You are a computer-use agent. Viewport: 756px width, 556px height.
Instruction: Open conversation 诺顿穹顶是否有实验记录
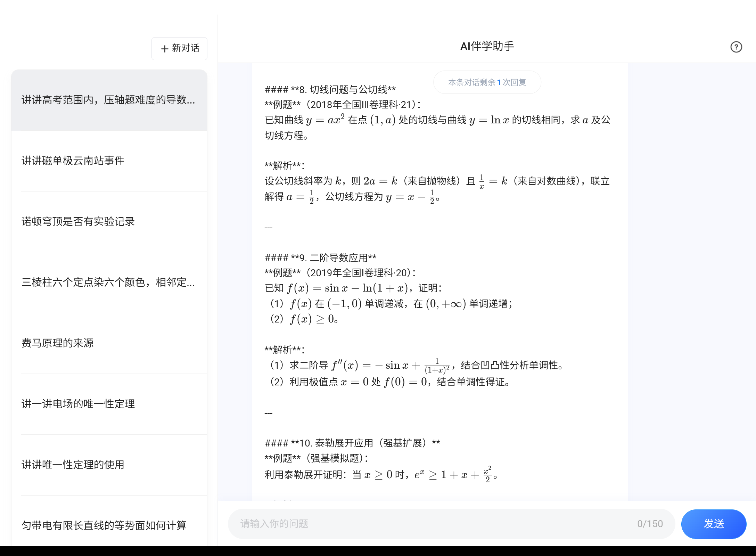[109, 222]
